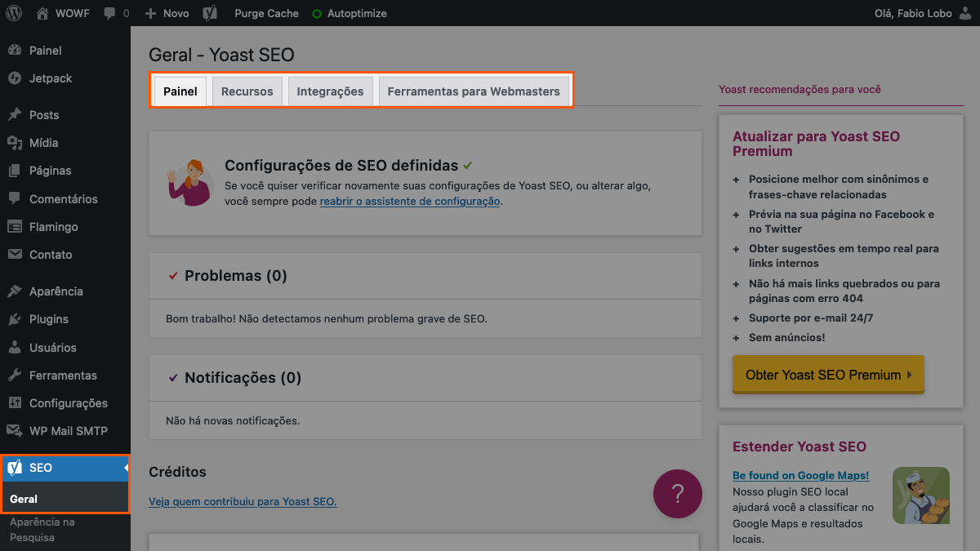Click the Aparência brush icon
The width and height of the screenshot is (980, 551).
click(14, 291)
